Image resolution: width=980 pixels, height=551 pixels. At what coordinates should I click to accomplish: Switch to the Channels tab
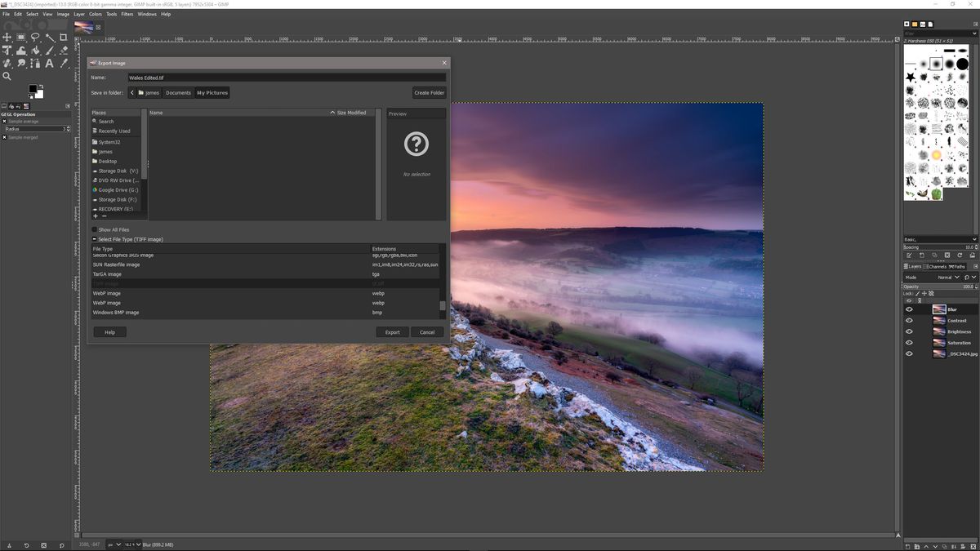(937, 266)
